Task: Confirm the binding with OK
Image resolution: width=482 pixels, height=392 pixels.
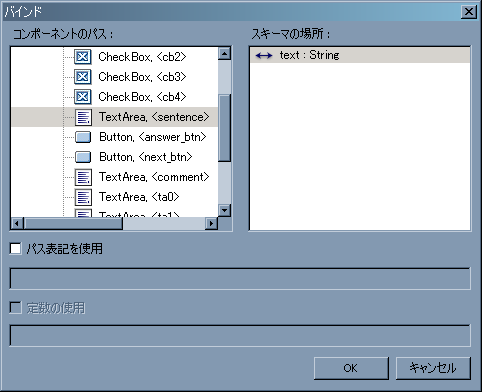Action: coord(351,368)
